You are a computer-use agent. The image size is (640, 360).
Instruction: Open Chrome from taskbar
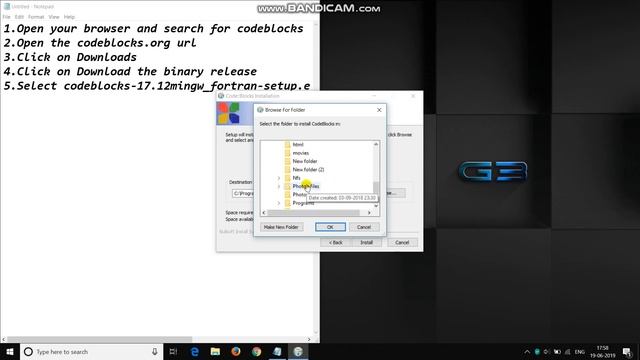click(256, 351)
